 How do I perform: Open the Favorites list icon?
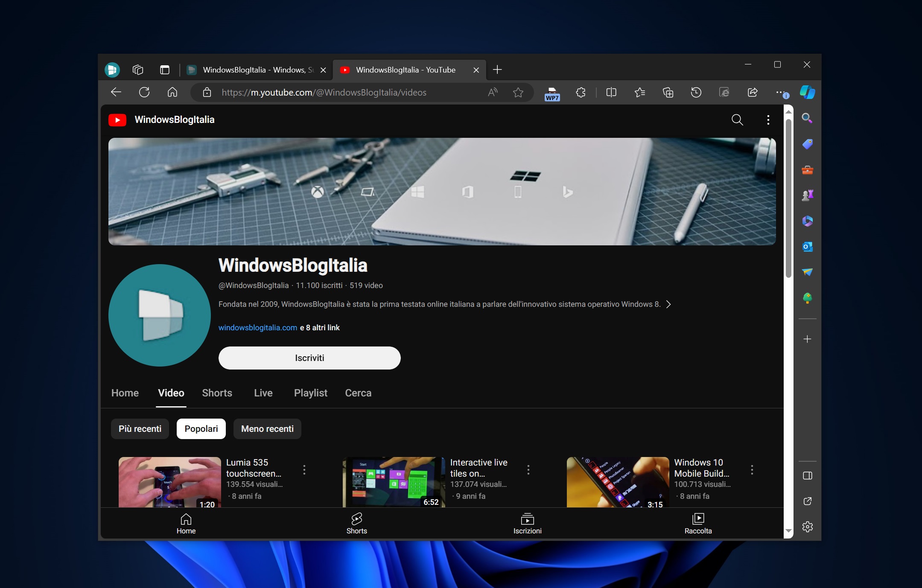pyautogui.click(x=639, y=92)
